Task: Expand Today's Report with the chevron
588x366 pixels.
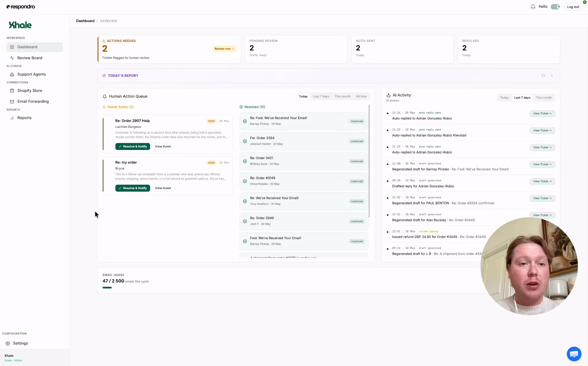Action: [x=552, y=76]
